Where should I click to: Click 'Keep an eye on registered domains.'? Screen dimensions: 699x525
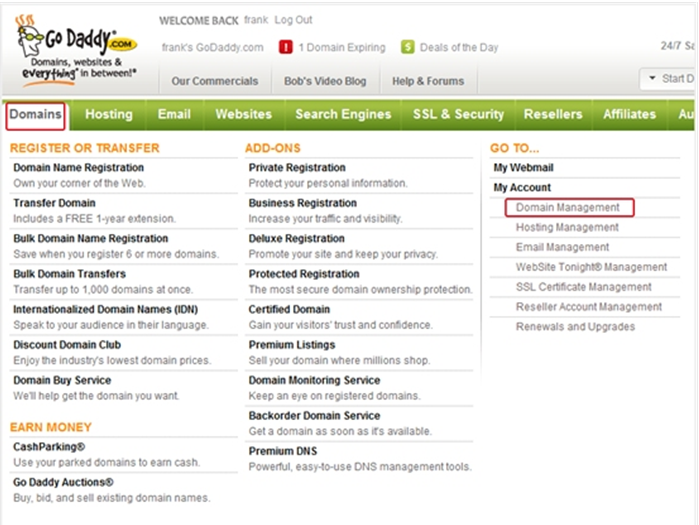[334, 396]
